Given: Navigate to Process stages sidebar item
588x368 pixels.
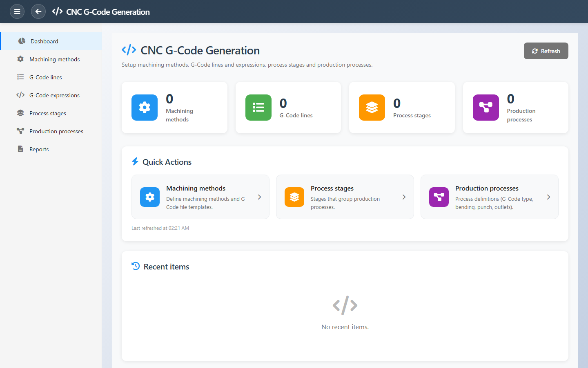Looking at the screenshot, I should click(47, 113).
